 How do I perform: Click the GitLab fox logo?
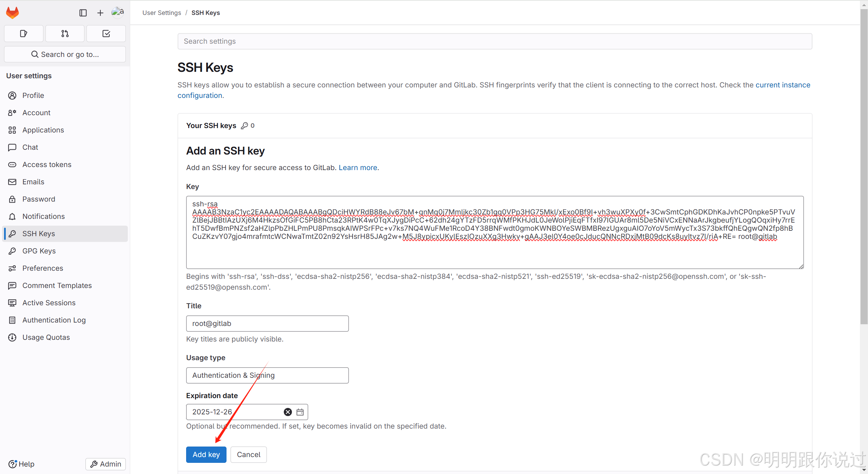click(13, 13)
